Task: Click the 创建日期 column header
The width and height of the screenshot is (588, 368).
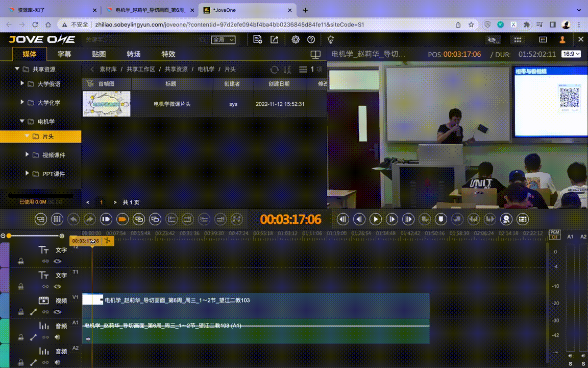Action: pos(279,84)
